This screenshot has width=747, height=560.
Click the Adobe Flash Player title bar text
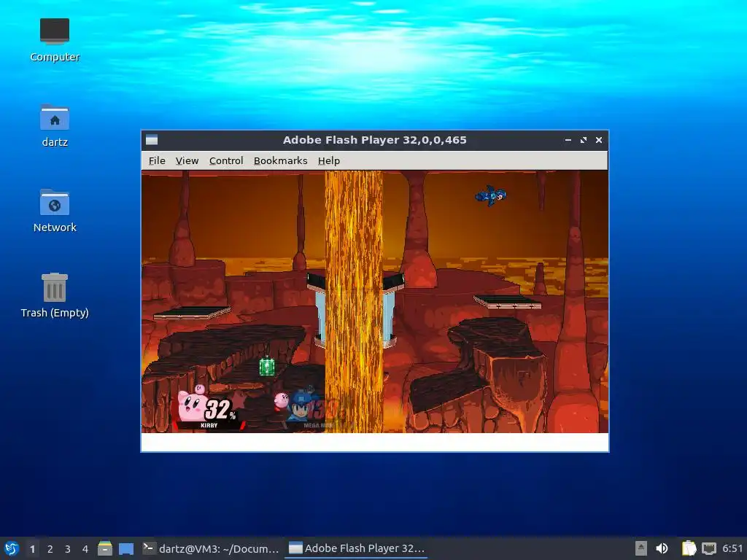(x=374, y=140)
